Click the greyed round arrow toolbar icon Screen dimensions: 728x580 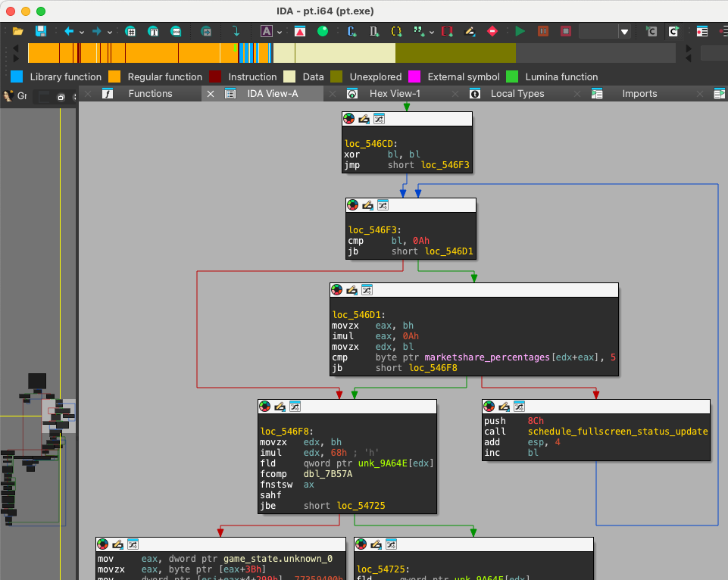point(206,31)
